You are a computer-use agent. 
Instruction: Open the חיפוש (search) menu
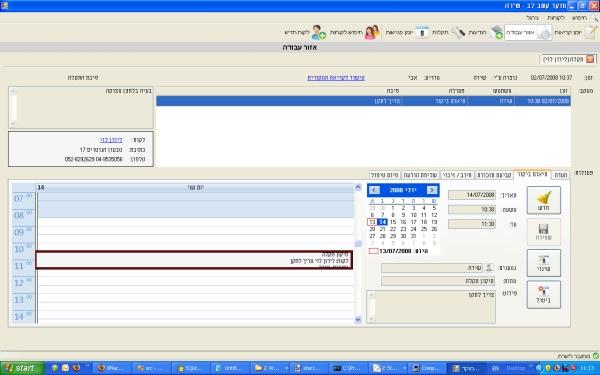(579, 18)
